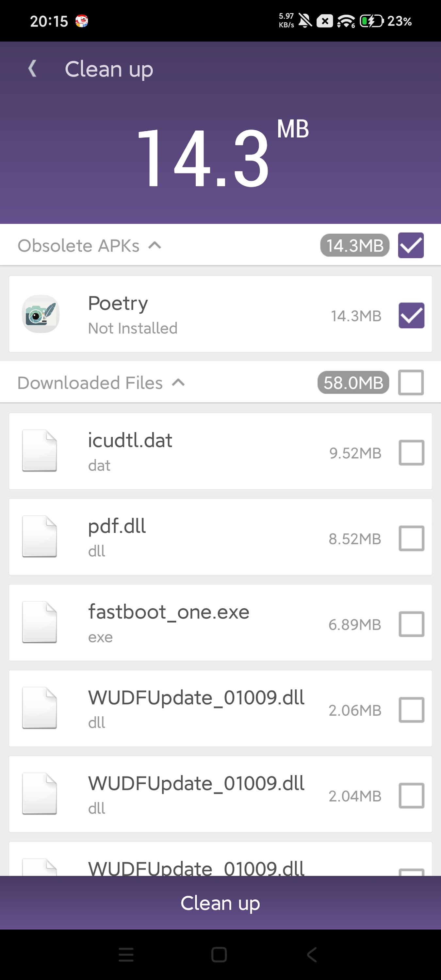Open the Poetry app icon

[x=41, y=314]
